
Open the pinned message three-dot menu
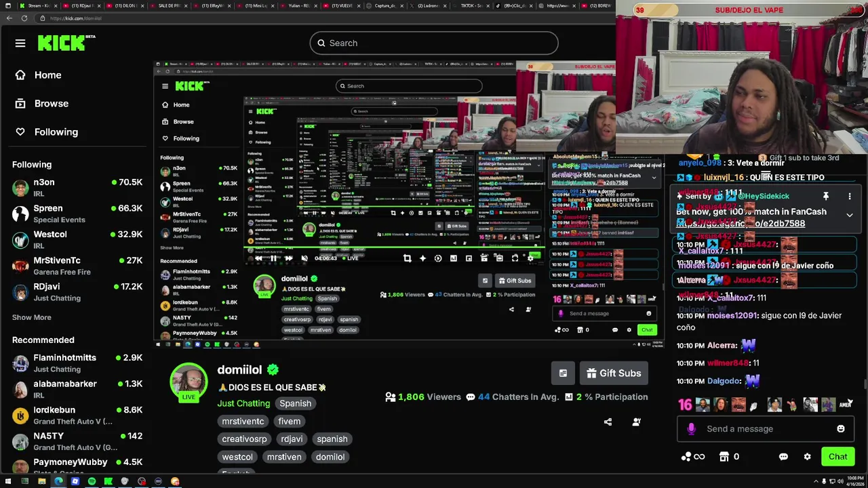click(x=849, y=197)
